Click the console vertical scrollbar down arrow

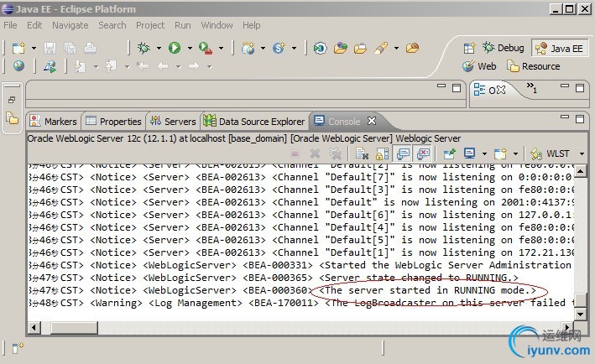coord(580,314)
